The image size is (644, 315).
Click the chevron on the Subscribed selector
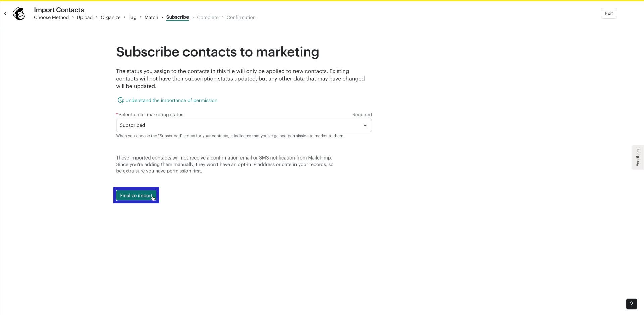[365, 125]
